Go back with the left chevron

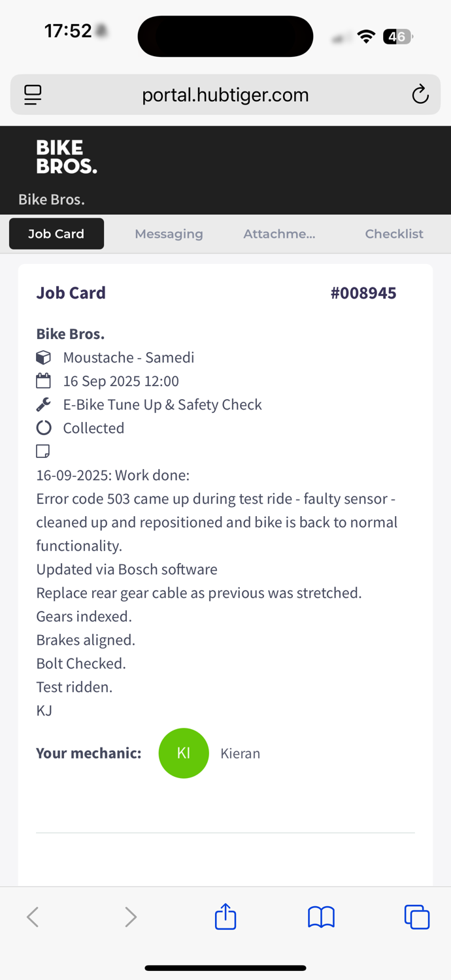pos(33,917)
